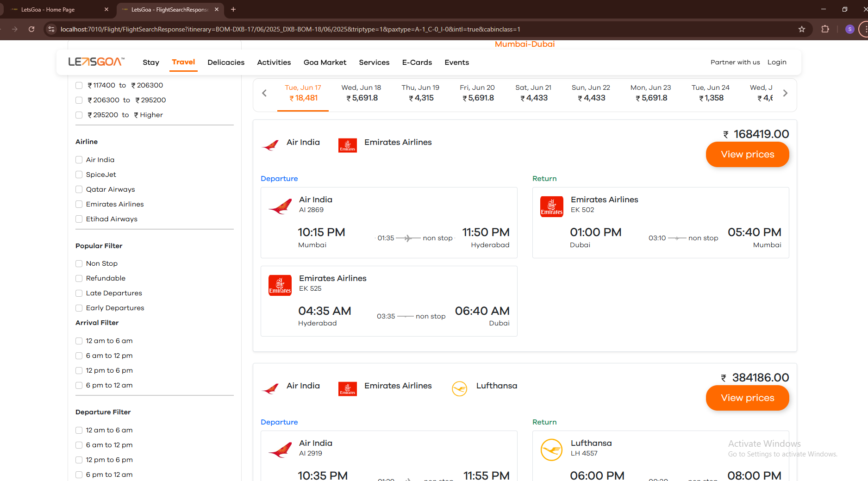Filter by Qatar Airways airline
The image size is (868, 481).
click(79, 190)
